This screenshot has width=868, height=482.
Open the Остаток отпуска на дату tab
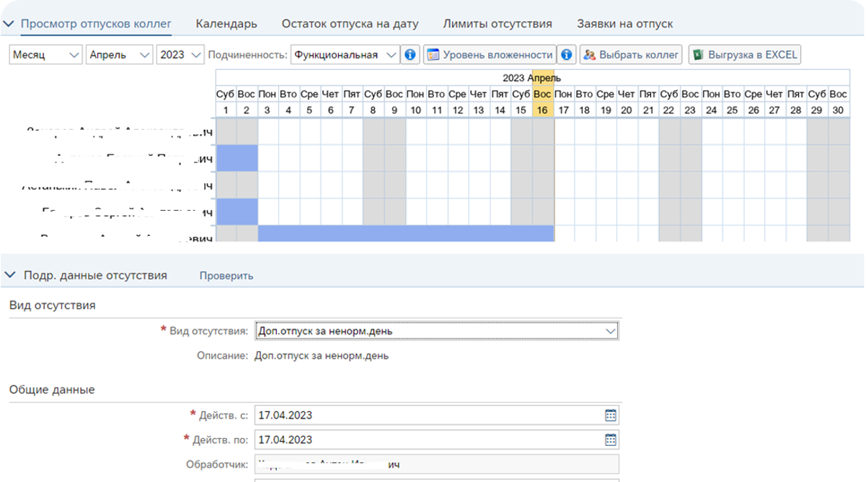pyautogui.click(x=350, y=24)
